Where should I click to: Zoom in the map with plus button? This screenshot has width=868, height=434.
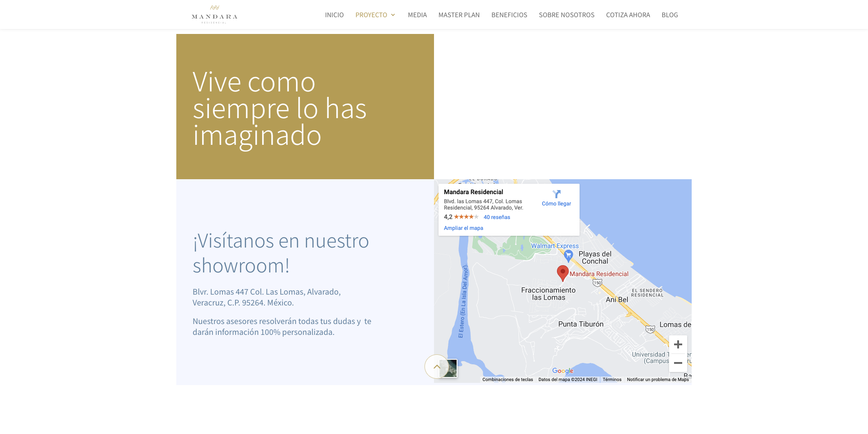tap(678, 345)
